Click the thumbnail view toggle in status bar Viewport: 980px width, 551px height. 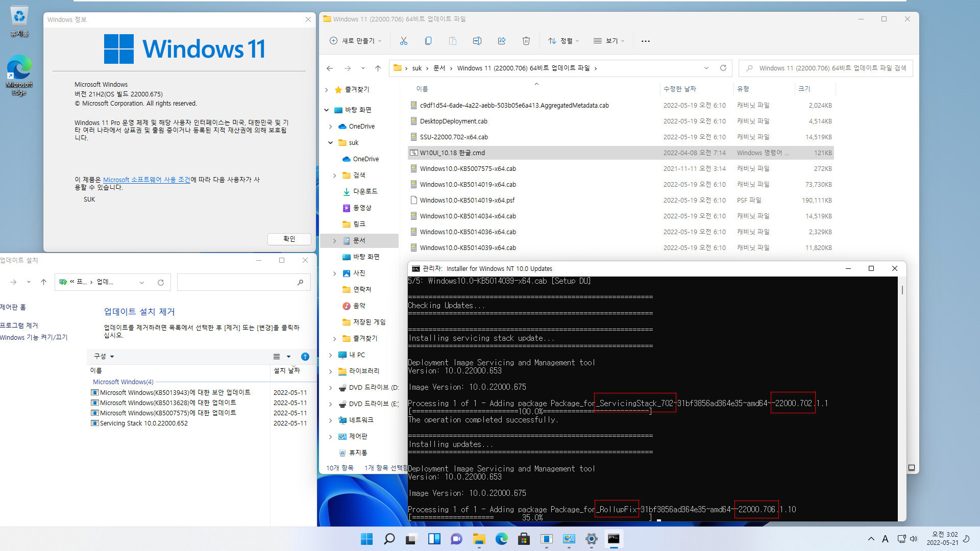click(x=912, y=467)
